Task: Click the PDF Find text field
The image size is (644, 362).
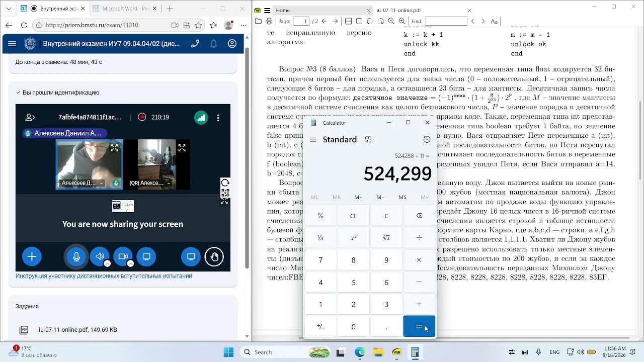Action: click(x=446, y=21)
